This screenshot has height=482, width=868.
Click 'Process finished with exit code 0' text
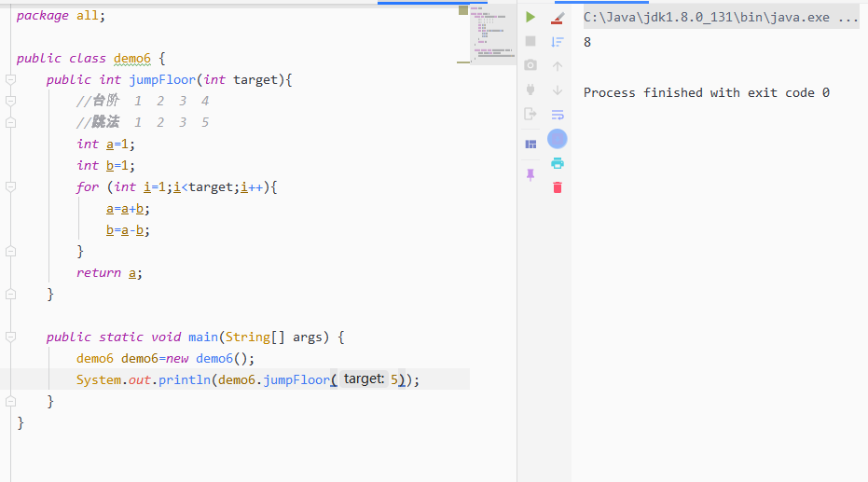pyautogui.click(x=707, y=93)
